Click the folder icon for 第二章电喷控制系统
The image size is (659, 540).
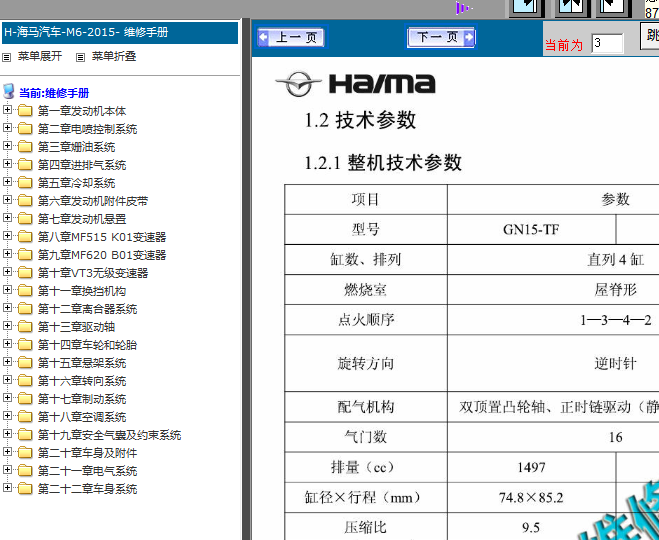coord(25,129)
